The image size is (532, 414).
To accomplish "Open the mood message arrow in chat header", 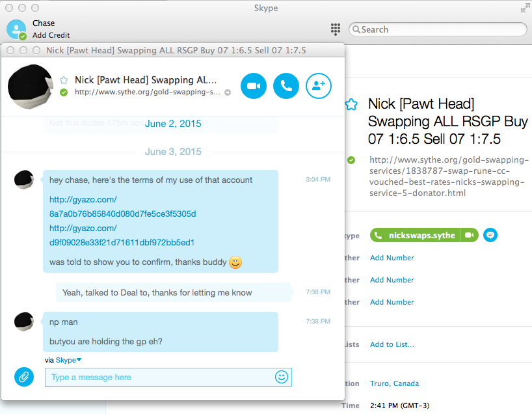I will coord(228,92).
